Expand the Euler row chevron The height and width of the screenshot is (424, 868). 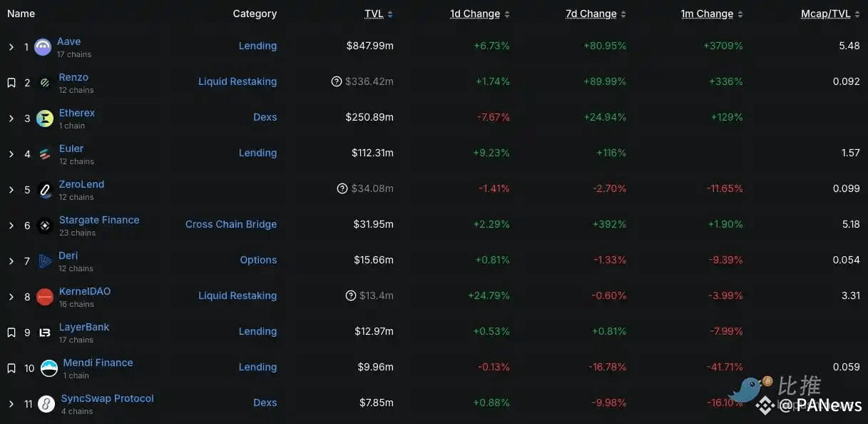pyautogui.click(x=11, y=154)
